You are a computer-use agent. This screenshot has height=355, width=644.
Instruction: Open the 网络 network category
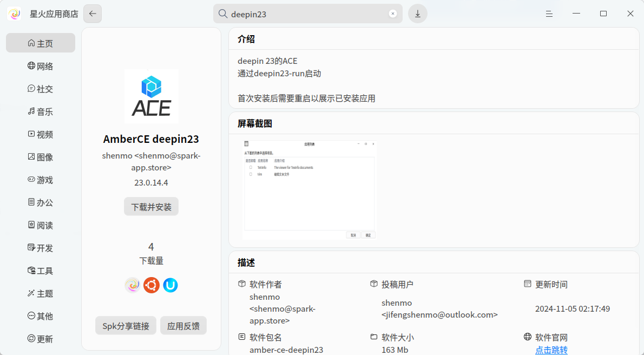pyautogui.click(x=41, y=66)
